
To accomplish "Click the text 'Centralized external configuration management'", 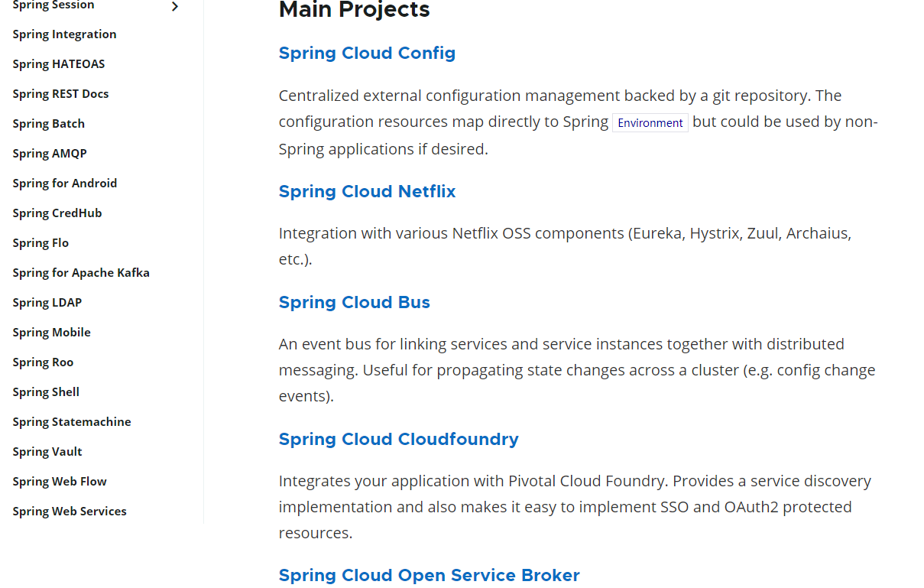I will pos(449,96).
